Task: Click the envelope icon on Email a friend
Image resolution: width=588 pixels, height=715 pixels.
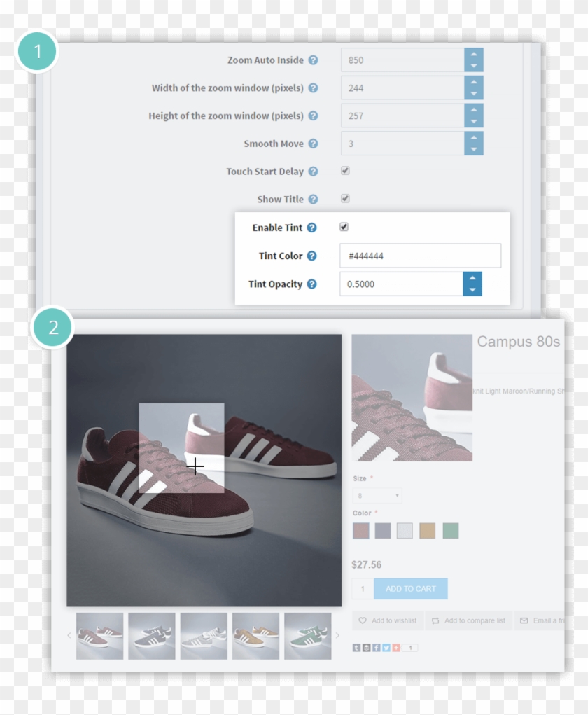Action: coord(522,620)
